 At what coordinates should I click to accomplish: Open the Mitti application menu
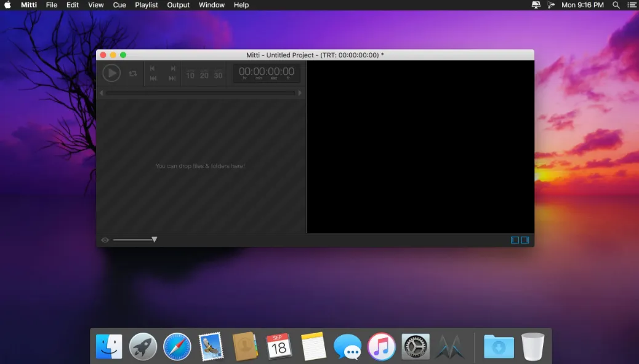click(x=29, y=5)
